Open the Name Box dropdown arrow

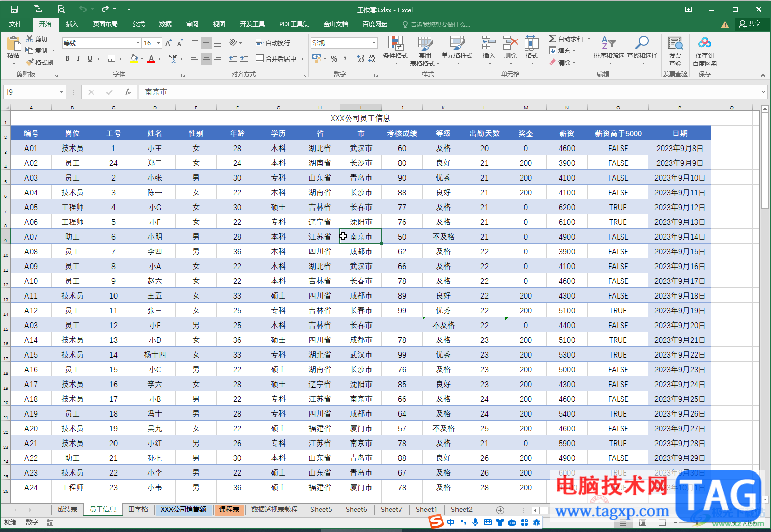point(61,92)
